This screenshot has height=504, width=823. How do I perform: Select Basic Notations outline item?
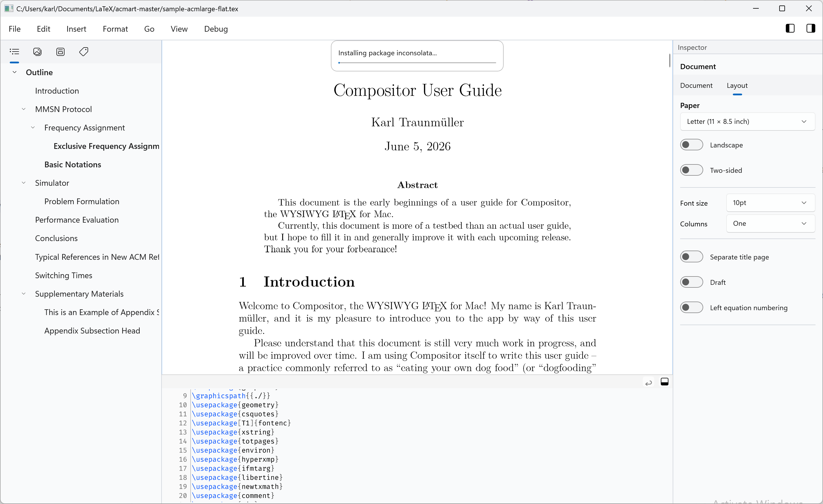click(73, 164)
